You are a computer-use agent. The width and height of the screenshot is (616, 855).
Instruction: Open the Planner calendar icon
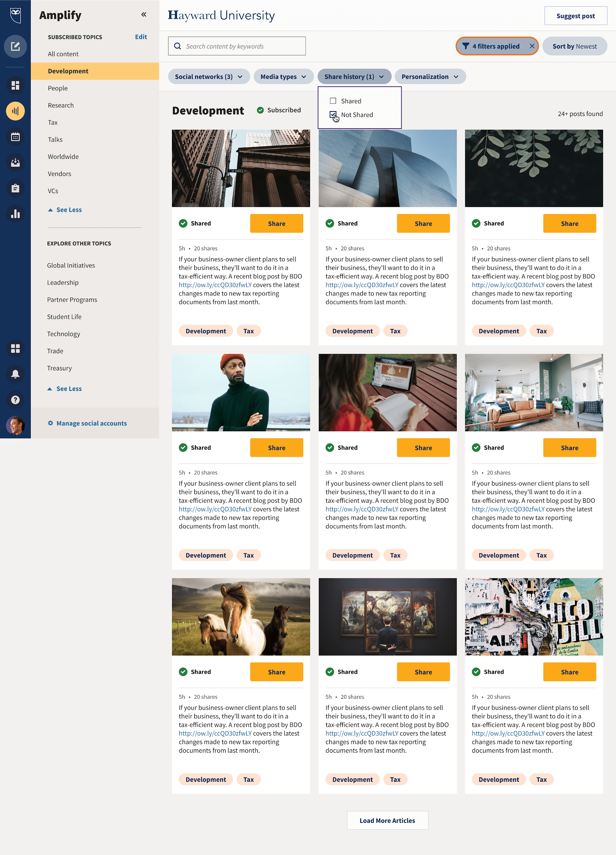tap(15, 137)
